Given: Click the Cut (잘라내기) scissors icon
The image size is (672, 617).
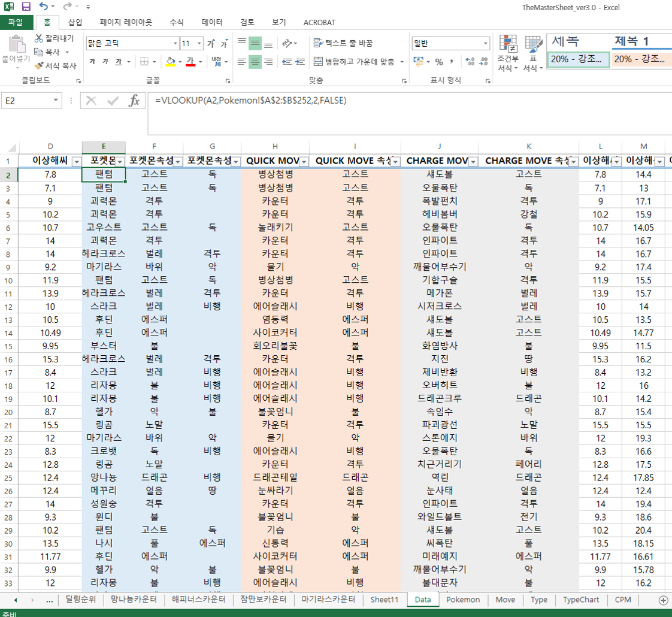Looking at the screenshot, I should [39, 38].
